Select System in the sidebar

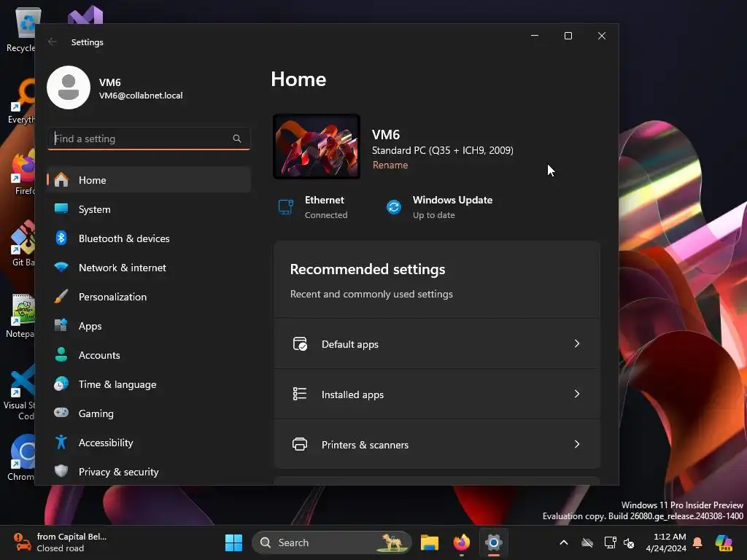click(149, 209)
